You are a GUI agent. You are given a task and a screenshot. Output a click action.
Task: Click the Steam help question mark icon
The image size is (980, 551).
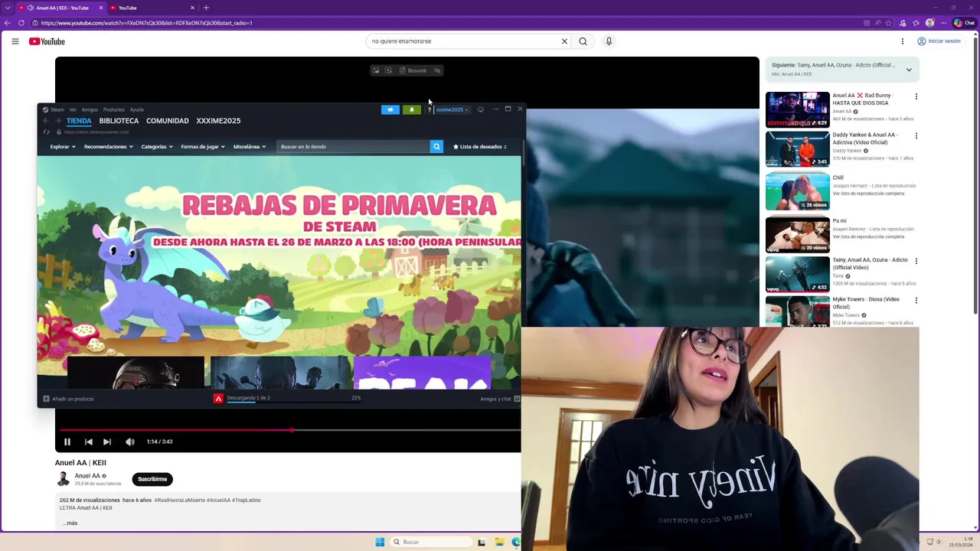[429, 109]
